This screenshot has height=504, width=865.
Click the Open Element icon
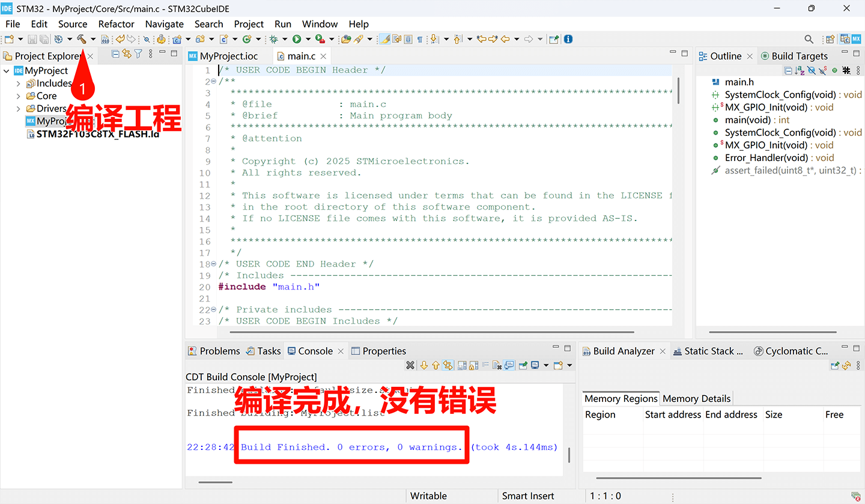345,39
